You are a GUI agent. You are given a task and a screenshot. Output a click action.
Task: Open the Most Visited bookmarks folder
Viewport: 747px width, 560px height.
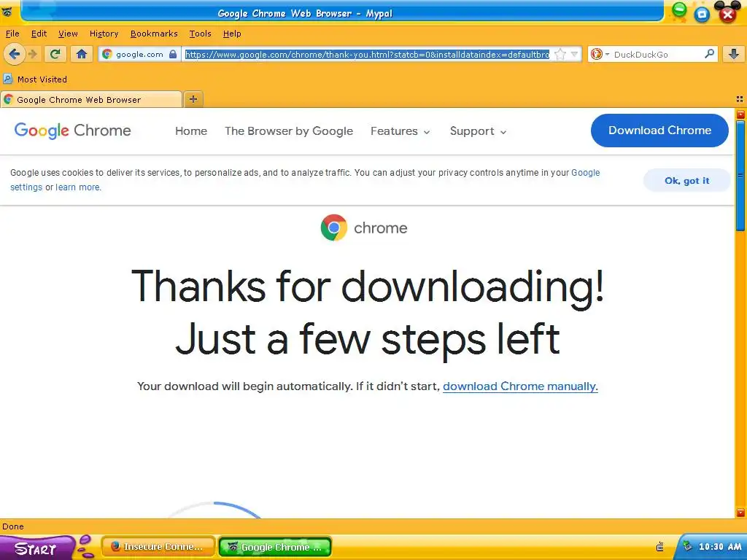[35, 79]
